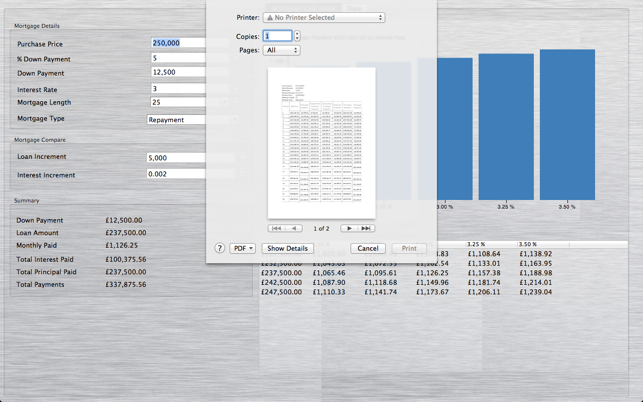The width and height of the screenshot is (643, 402).
Task: Click the Print button
Action: 409,248
